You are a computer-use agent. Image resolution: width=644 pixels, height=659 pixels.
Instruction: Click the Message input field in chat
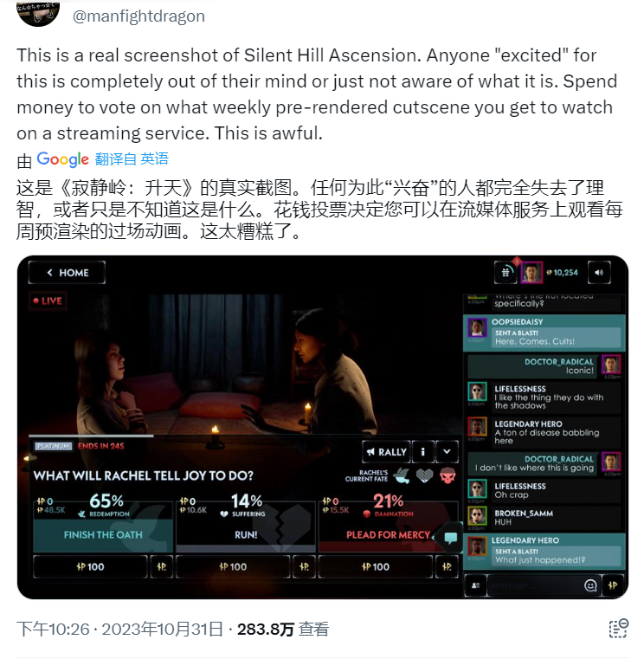533,585
